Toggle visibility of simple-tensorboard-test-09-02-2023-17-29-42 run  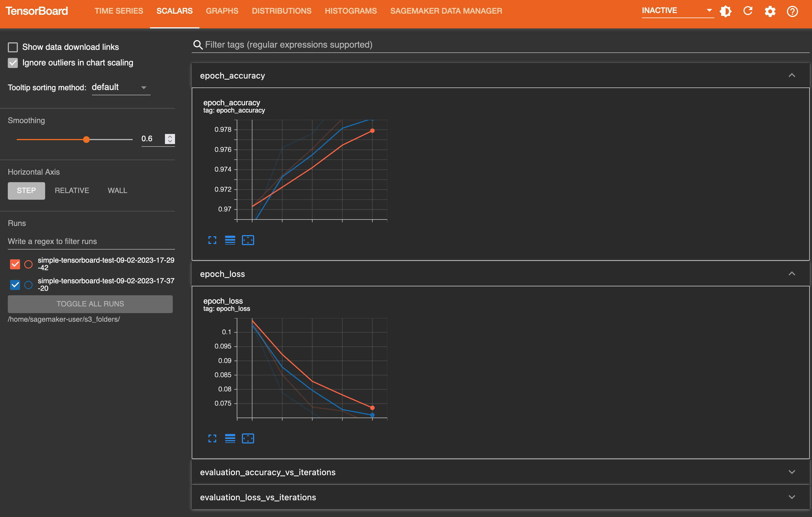(x=15, y=263)
